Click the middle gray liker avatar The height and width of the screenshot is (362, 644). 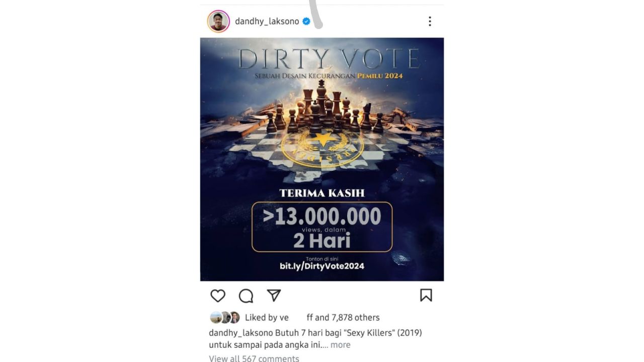[x=225, y=317]
